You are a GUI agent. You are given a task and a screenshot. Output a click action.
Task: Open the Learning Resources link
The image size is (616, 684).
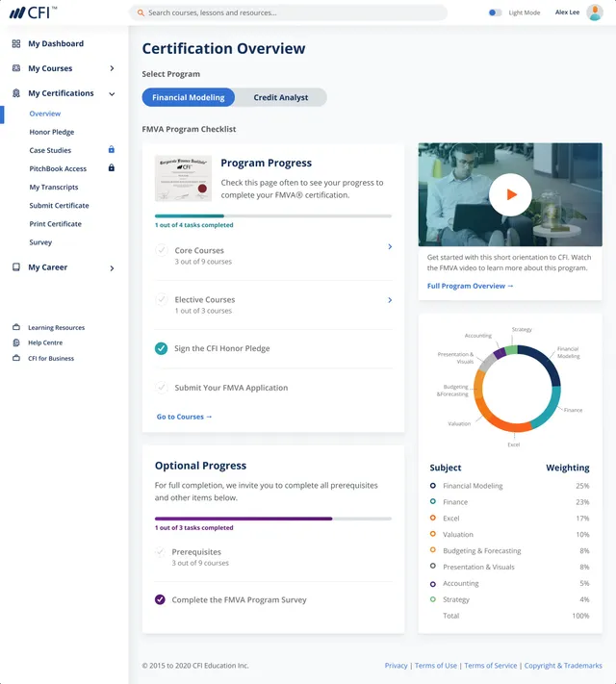[57, 328]
